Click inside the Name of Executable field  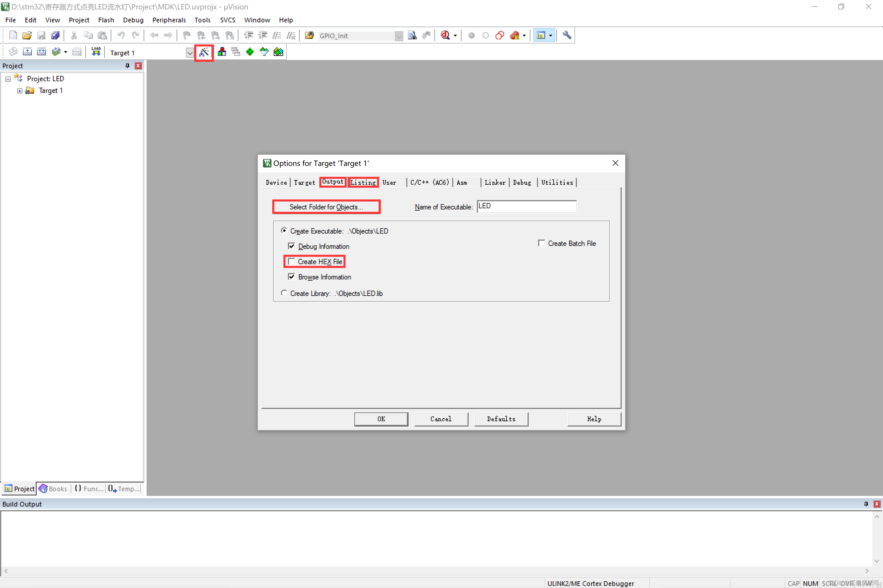526,206
